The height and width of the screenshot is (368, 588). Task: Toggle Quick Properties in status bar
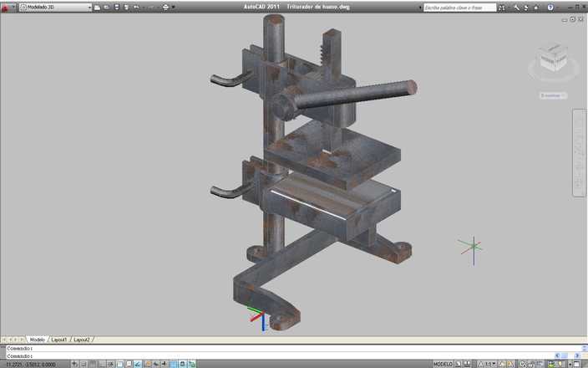(183, 365)
